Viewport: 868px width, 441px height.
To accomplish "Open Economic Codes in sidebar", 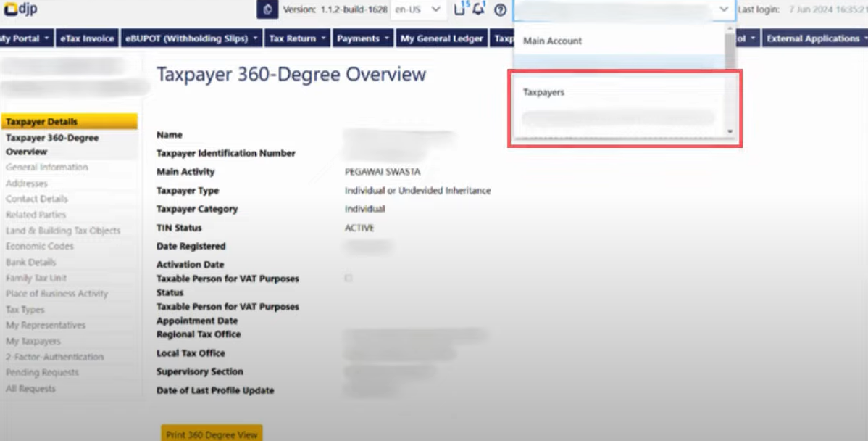I will [39, 246].
